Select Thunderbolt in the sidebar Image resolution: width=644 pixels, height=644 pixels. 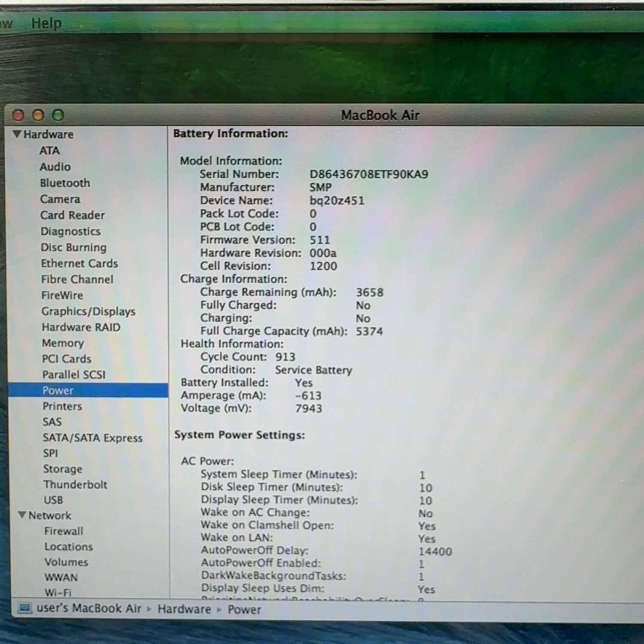coord(75,485)
